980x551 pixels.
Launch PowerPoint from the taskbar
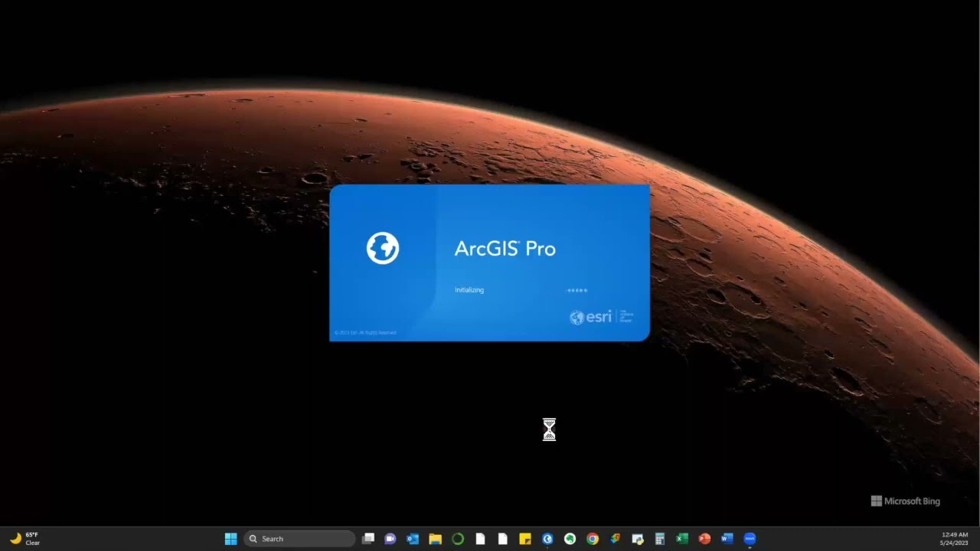coord(704,539)
